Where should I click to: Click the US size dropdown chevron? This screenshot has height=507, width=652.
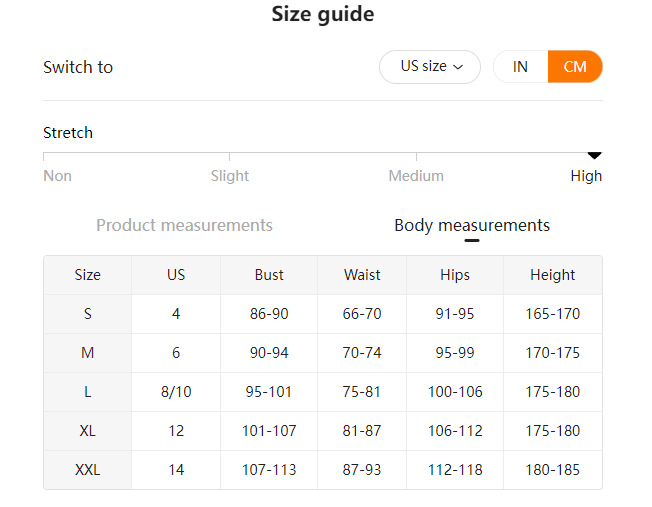click(459, 67)
